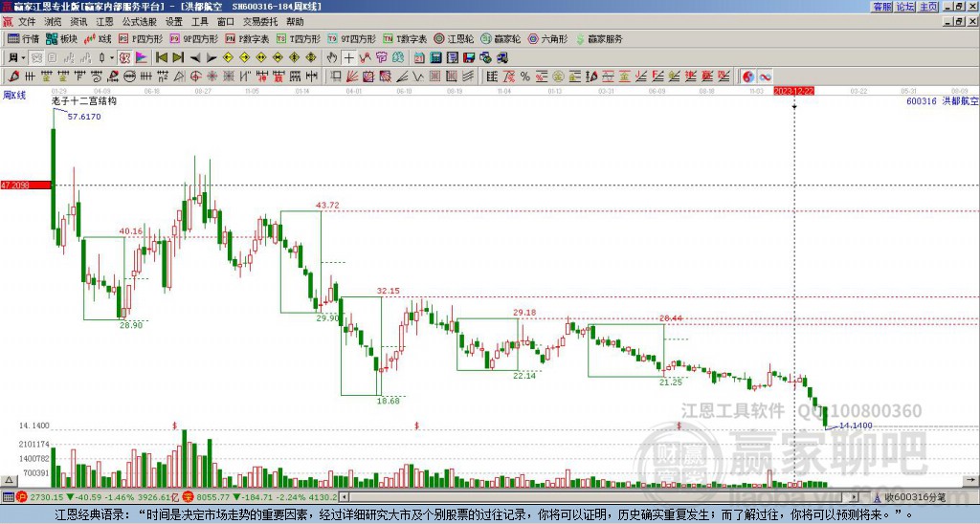Click the red 47.2098 price marker

pyautogui.click(x=26, y=185)
